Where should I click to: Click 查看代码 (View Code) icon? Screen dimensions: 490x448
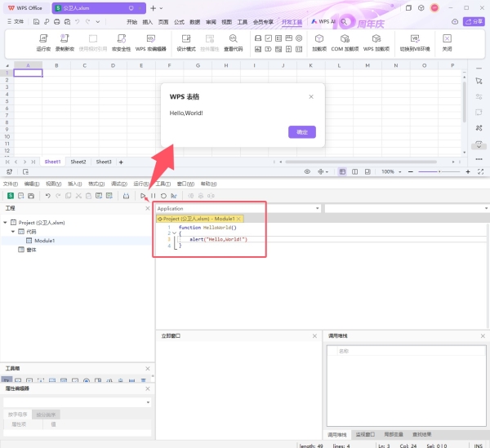point(233,42)
